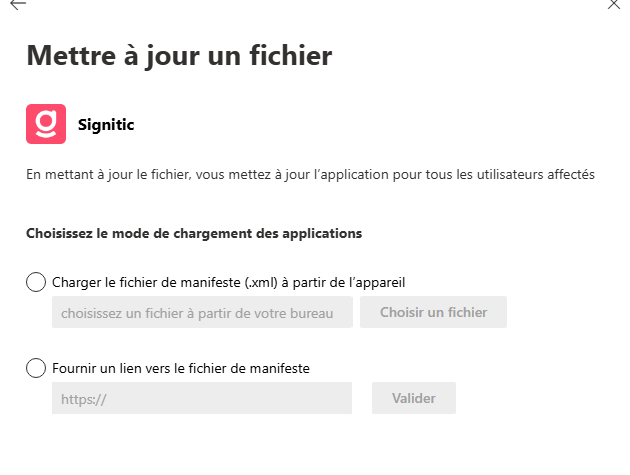Choose providing a manifest URL option
This screenshot has width=630, height=475.
pyautogui.click(x=36, y=368)
